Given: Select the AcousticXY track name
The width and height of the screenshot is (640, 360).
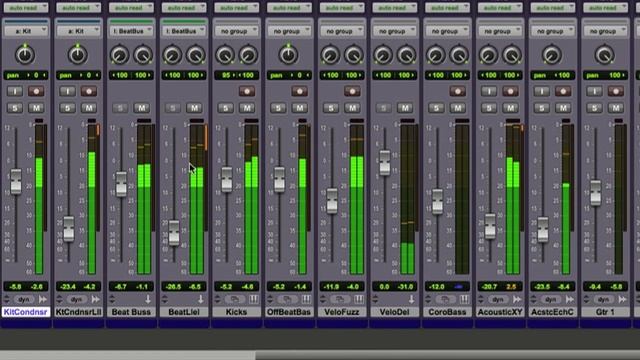Looking at the screenshot, I should 500,312.
